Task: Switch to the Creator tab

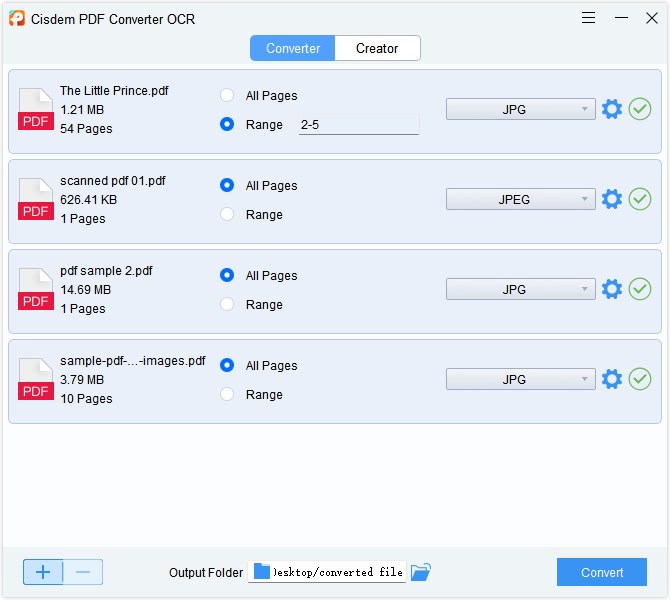Action: click(x=377, y=48)
